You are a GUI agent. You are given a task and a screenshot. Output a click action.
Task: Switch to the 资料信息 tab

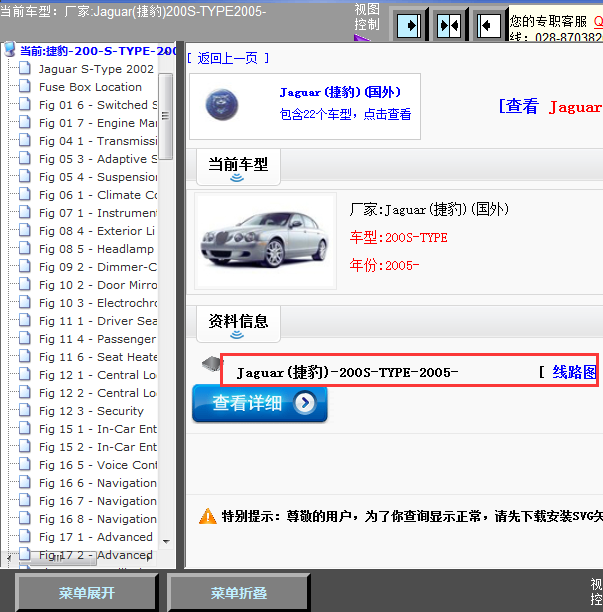[238, 324]
